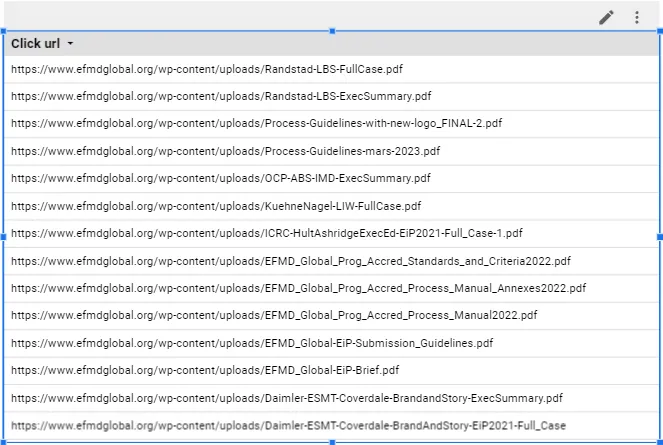Screen dimensions: 663x445
Task: Select the EFMD_Global-EiP-Submission_Guidelines.pdf row
Action: 332,343
